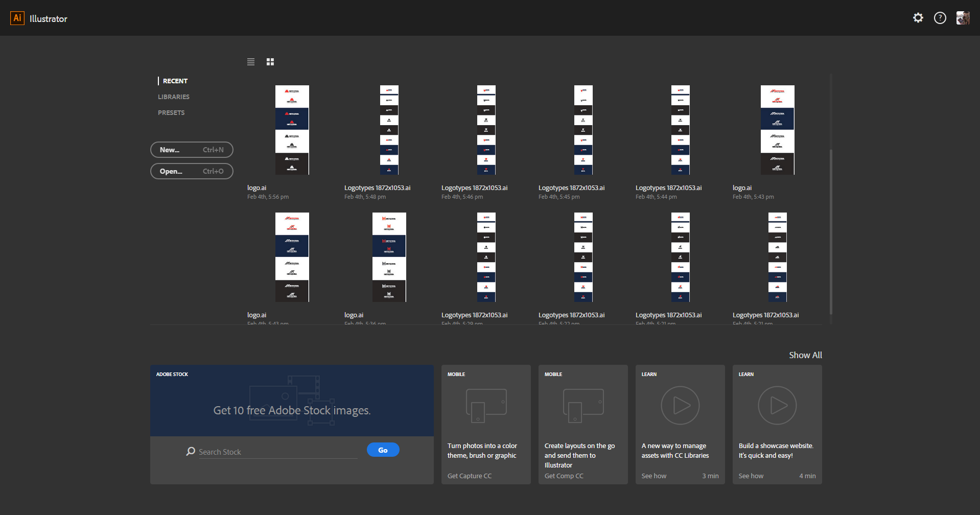
Task: Play the showcase website video icon
Action: 777,405
